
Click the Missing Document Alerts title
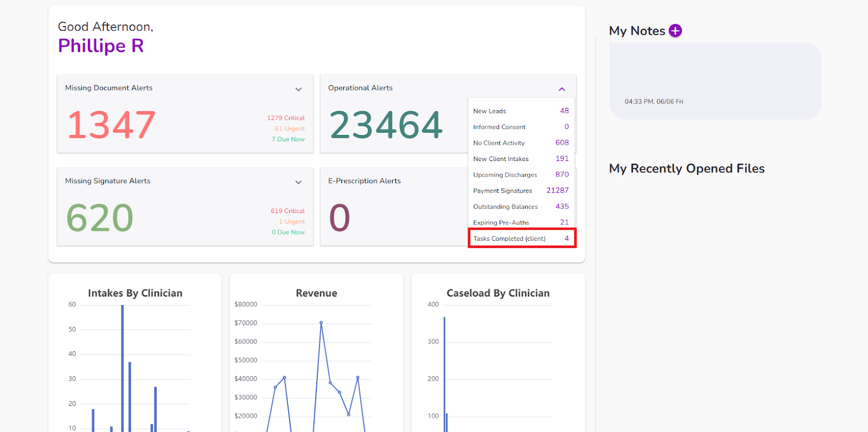tap(109, 88)
